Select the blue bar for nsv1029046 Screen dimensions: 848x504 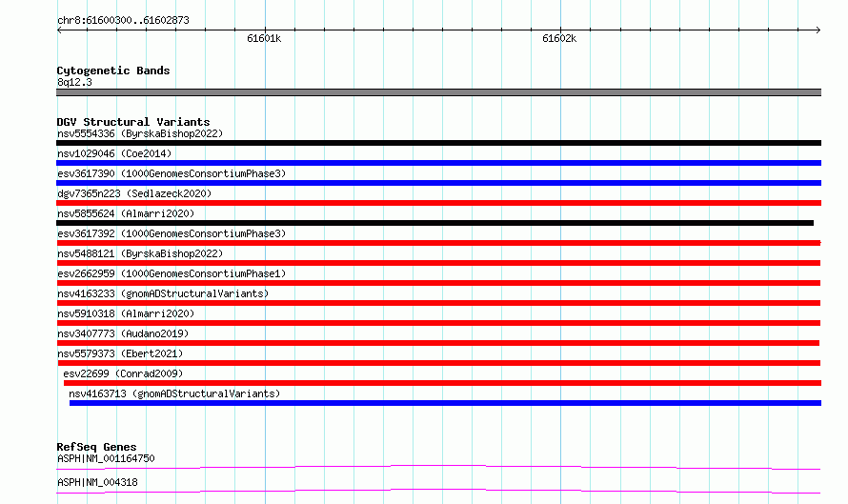click(x=438, y=163)
